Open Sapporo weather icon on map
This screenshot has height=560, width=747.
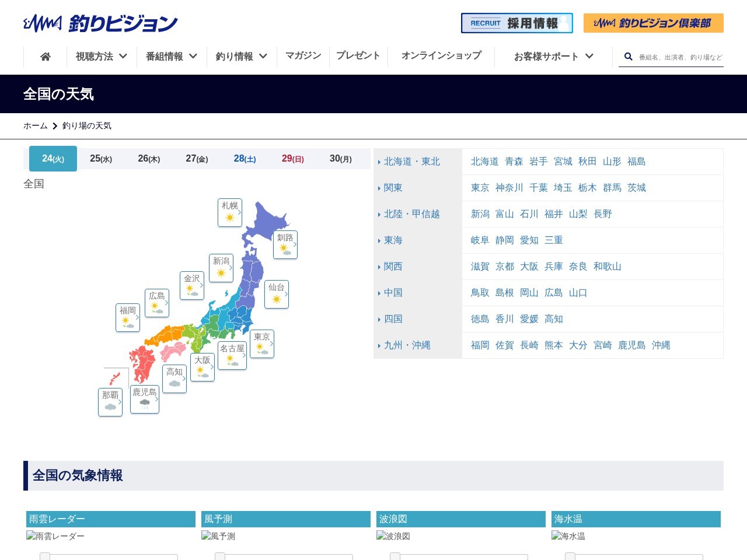[x=230, y=212]
